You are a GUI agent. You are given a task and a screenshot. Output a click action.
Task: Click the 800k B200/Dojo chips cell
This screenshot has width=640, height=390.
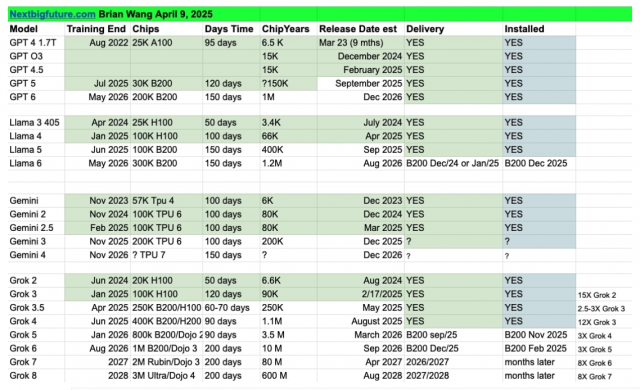coord(167,335)
